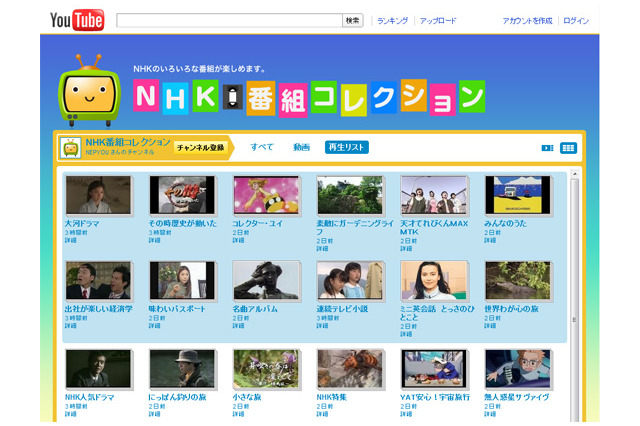The width and height of the screenshot is (640, 426).
Task: Click the NHK番組コレクション channel title
Action: (128, 142)
